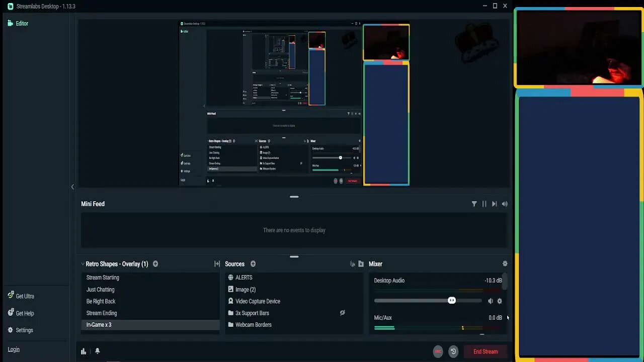The image size is (644, 362).
Task: Pause the Mini Feed alert queue
Action: 484,204
